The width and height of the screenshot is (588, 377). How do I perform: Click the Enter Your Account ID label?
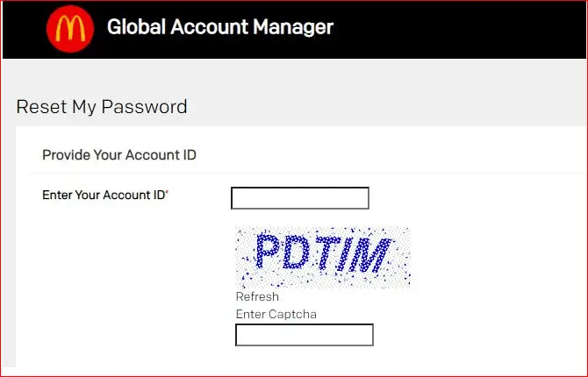point(104,195)
